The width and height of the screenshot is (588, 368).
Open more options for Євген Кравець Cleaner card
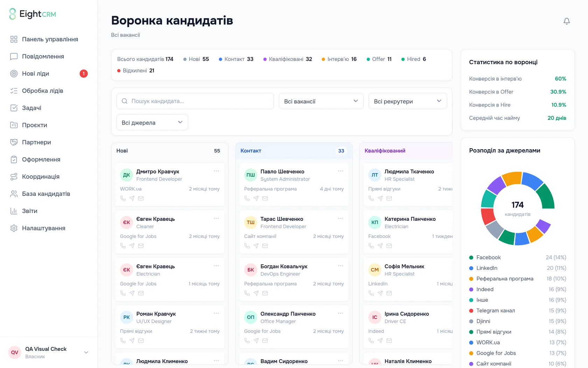[x=216, y=218]
